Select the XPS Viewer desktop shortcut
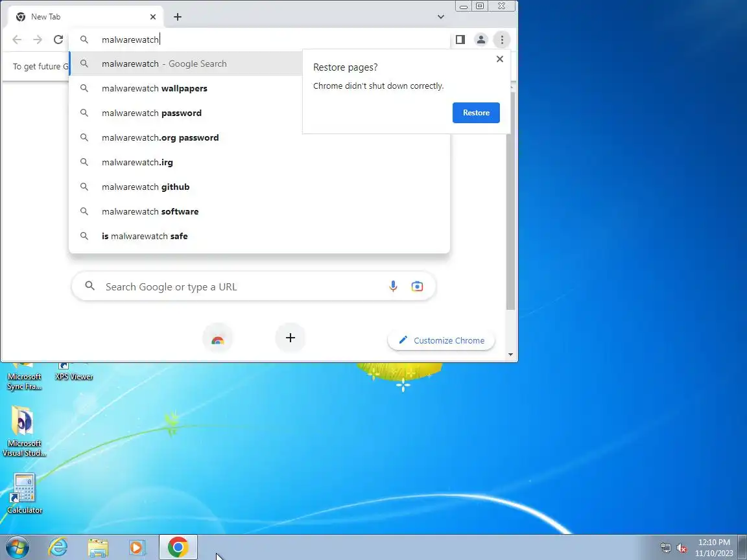Viewport: 747px width, 560px height. click(x=74, y=372)
